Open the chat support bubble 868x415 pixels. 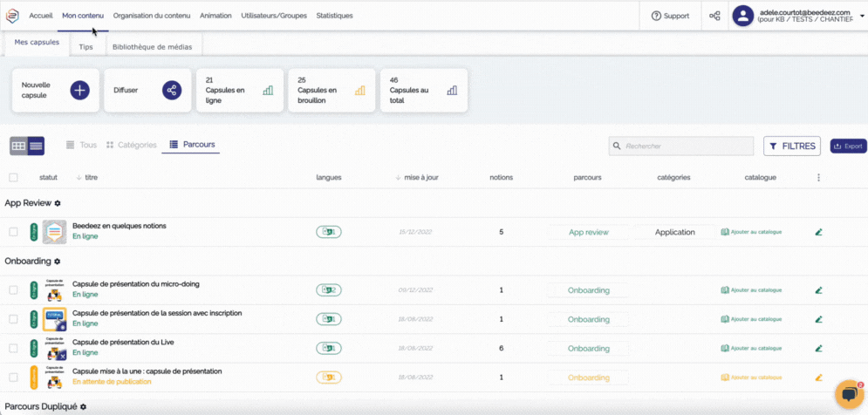(x=848, y=394)
